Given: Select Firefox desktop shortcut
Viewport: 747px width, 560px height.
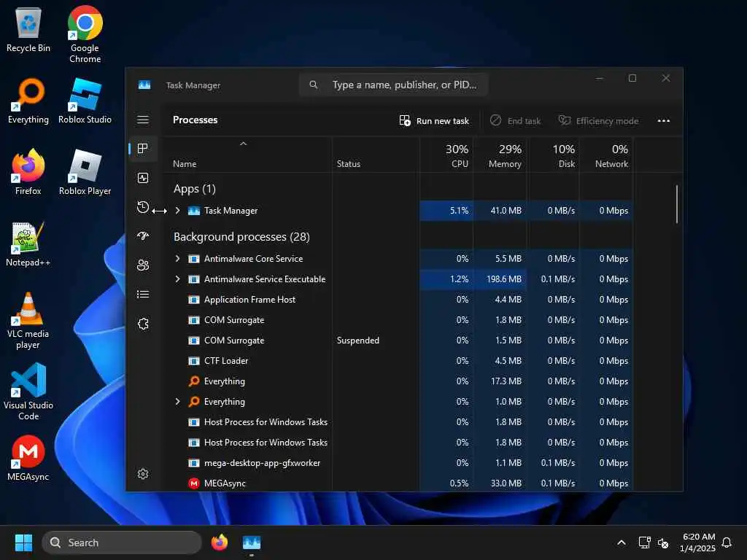Looking at the screenshot, I should 28,172.
